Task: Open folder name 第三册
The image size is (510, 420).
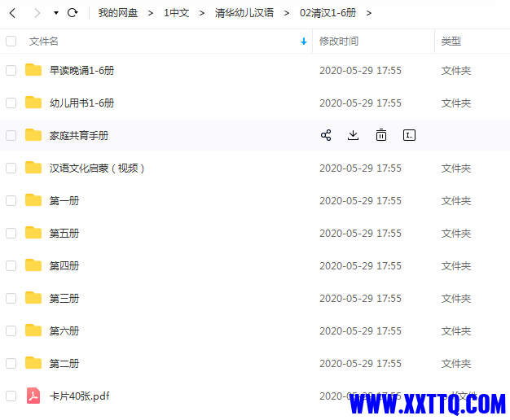Action: (x=64, y=298)
